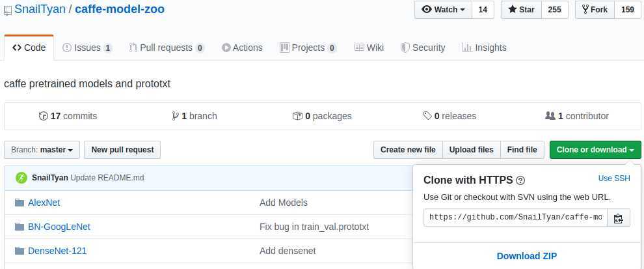This screenshot has height=269, width=644.
Task: Switch to the Issues tab
Action: coord(87,48)
